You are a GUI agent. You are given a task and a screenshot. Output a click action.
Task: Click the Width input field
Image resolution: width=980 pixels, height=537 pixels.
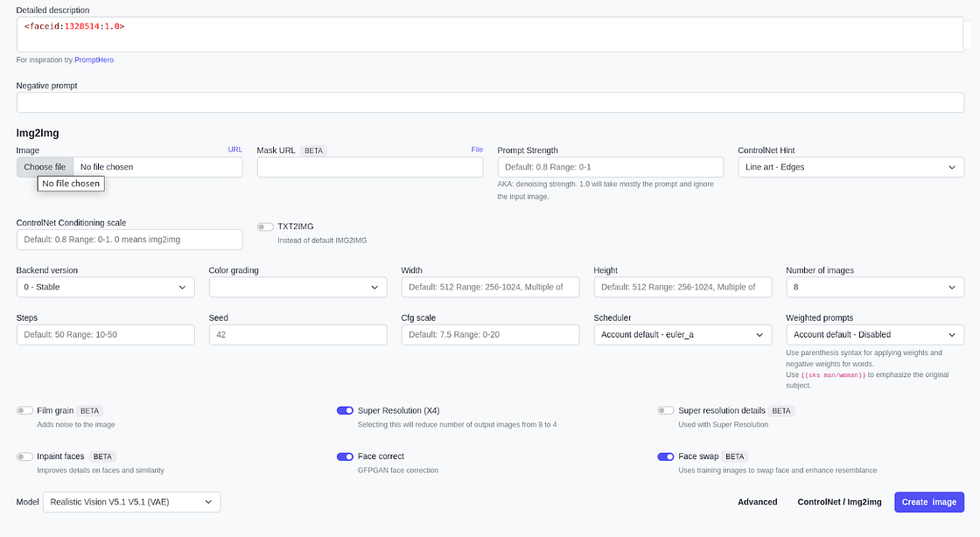(x=490, y=287)
